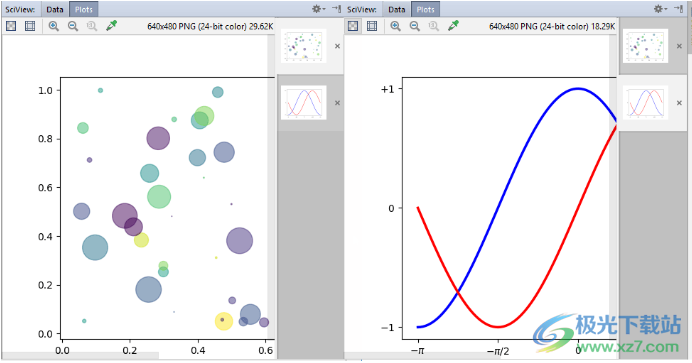692x363 pixels.
Task: Click the 'SciView:' label of the right panel
Action: tap(362, 9)
